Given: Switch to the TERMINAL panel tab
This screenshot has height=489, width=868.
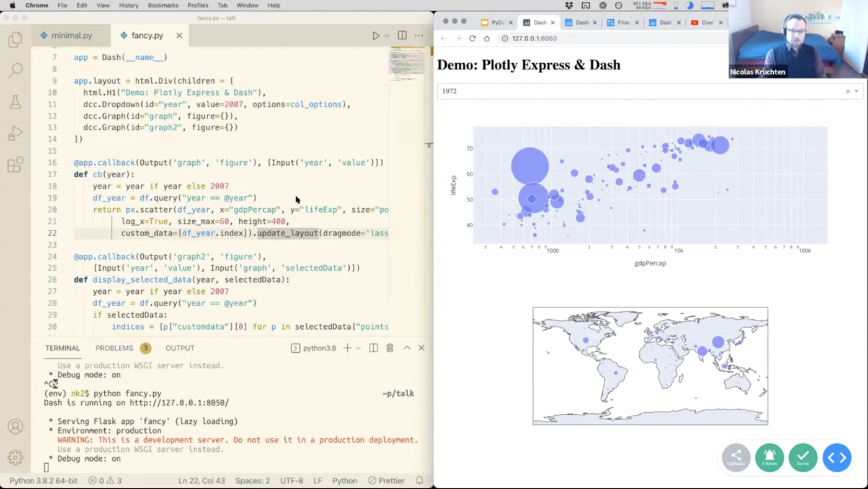Looking at the screenshot, I should (x=63, y=348).
